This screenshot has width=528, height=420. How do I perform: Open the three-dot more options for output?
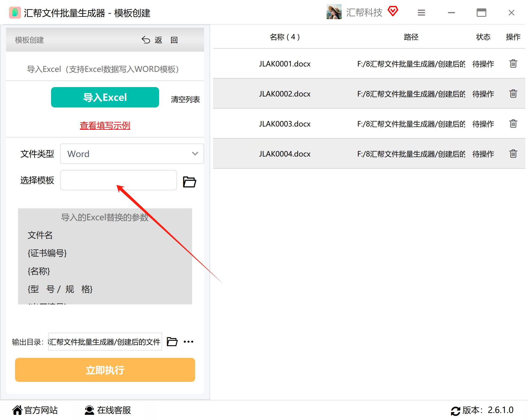pos(189,342)
